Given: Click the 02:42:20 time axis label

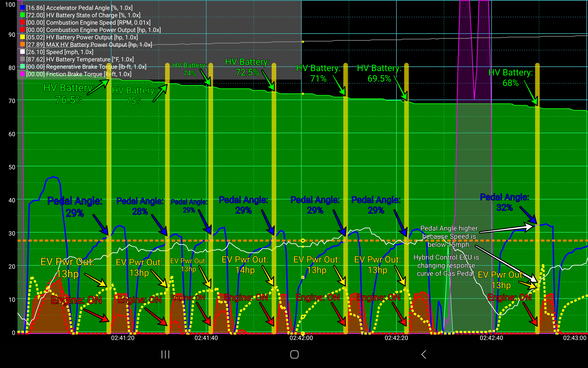Looking at the screenshot, I should pos(396,338).
